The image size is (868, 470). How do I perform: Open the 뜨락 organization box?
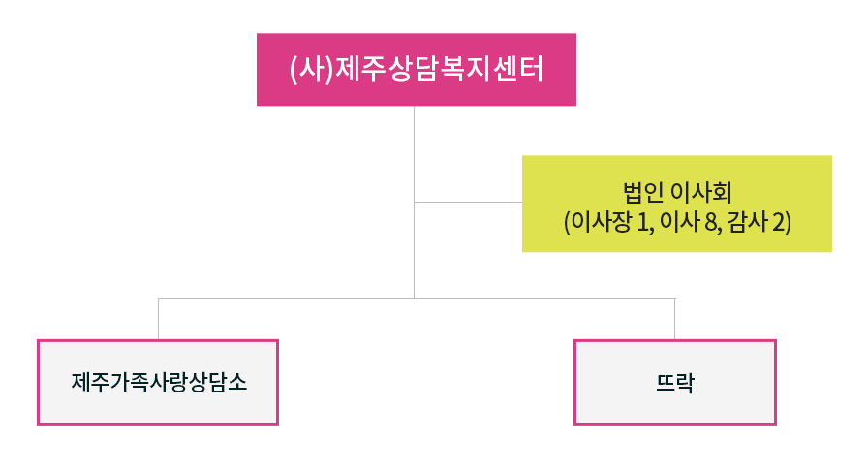click(x=675, y=383)
